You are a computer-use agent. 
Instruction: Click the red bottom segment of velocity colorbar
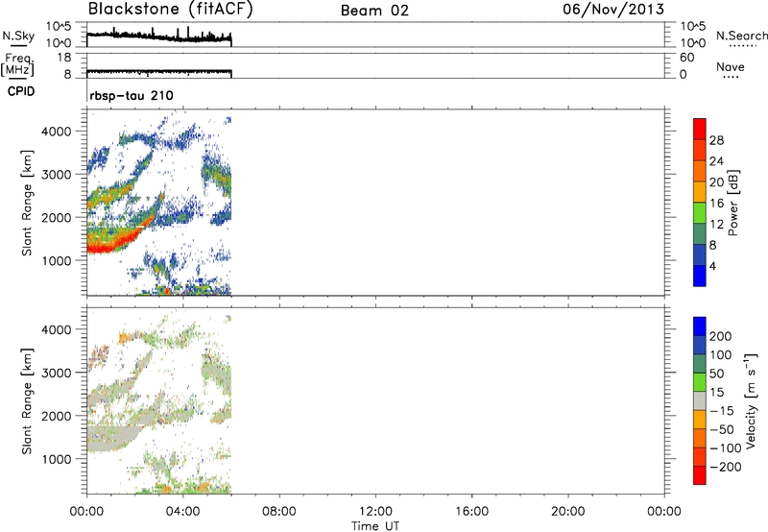700,475
